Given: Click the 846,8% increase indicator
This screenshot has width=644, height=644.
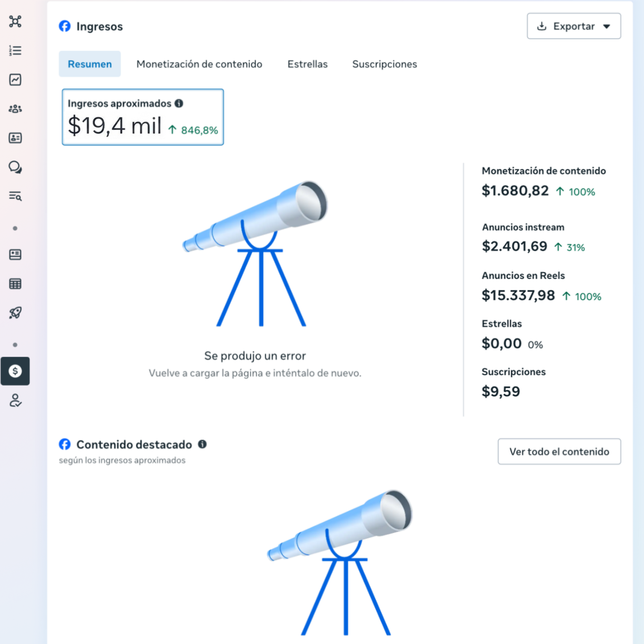Looking at the screenshot, I should [x=193, y=130].
